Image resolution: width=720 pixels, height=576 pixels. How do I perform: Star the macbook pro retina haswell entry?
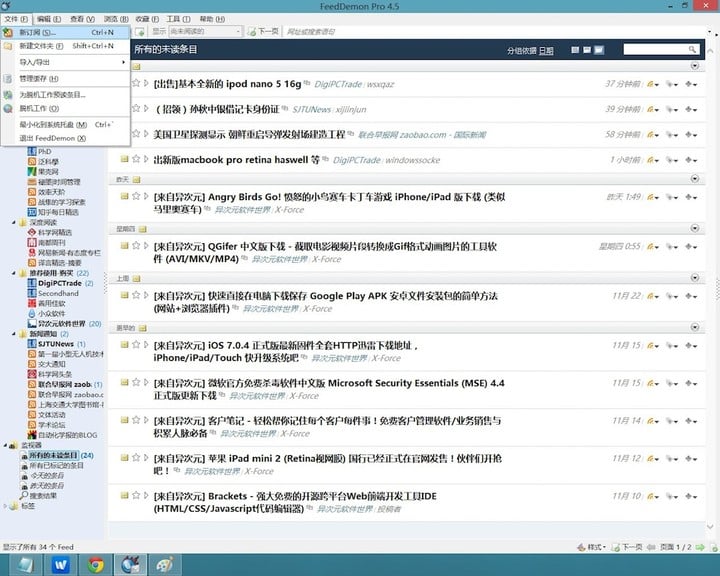pos(136,159)
